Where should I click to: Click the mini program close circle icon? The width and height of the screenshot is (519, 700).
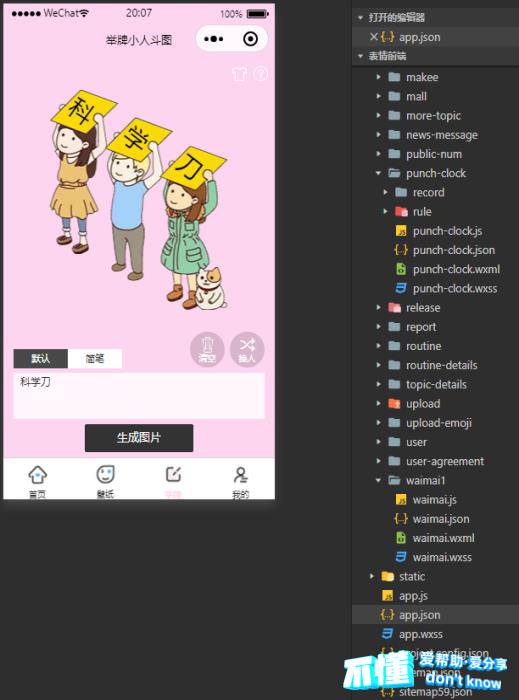click(x=250, y=39)
